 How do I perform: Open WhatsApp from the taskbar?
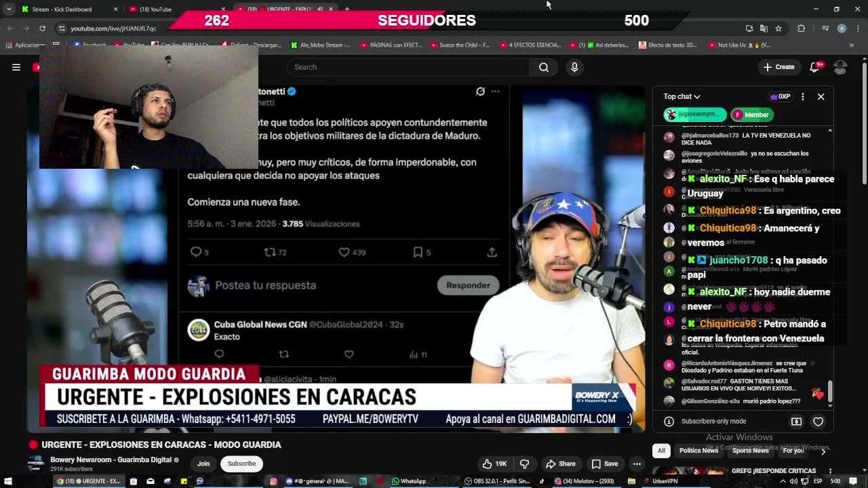(x=409, y=481)
